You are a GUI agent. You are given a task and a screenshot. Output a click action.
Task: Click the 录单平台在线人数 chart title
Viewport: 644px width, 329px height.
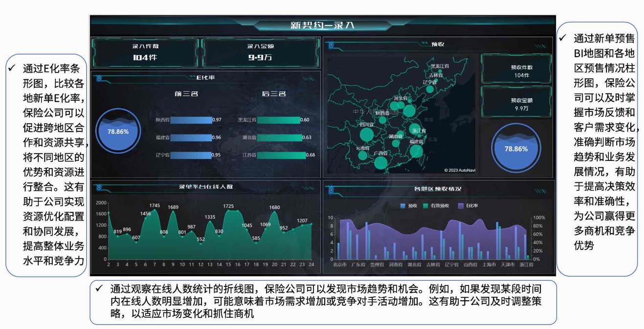(x=205, y=187)
